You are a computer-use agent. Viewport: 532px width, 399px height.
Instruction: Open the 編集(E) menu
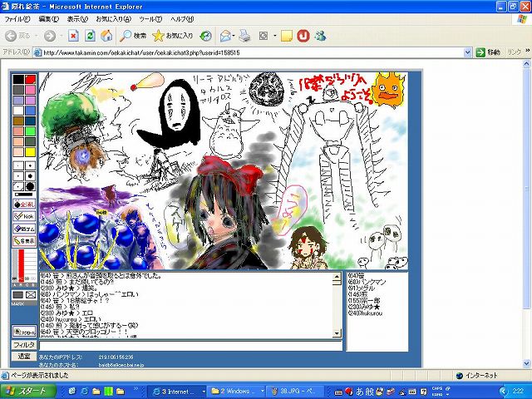[x=48, y=19]
